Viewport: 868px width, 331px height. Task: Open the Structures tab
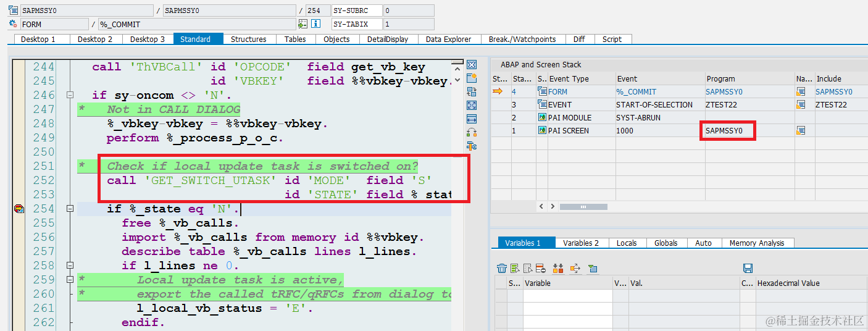coord(249,39)
